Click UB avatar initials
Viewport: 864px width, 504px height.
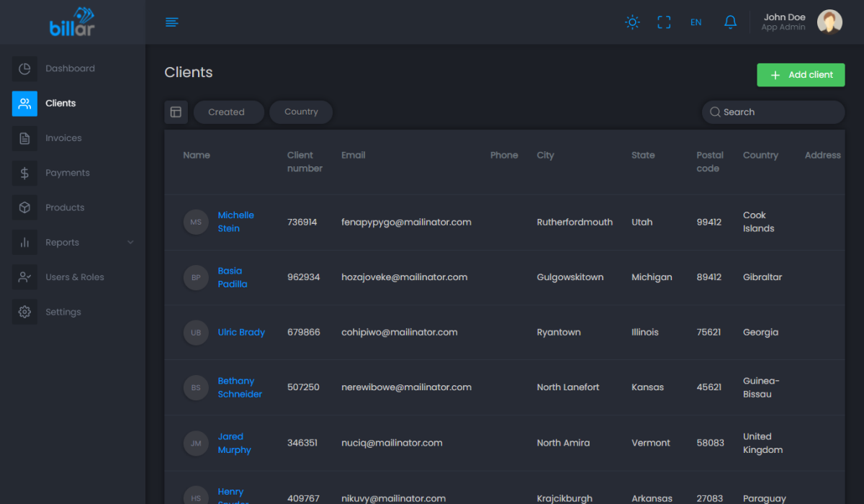196,333
